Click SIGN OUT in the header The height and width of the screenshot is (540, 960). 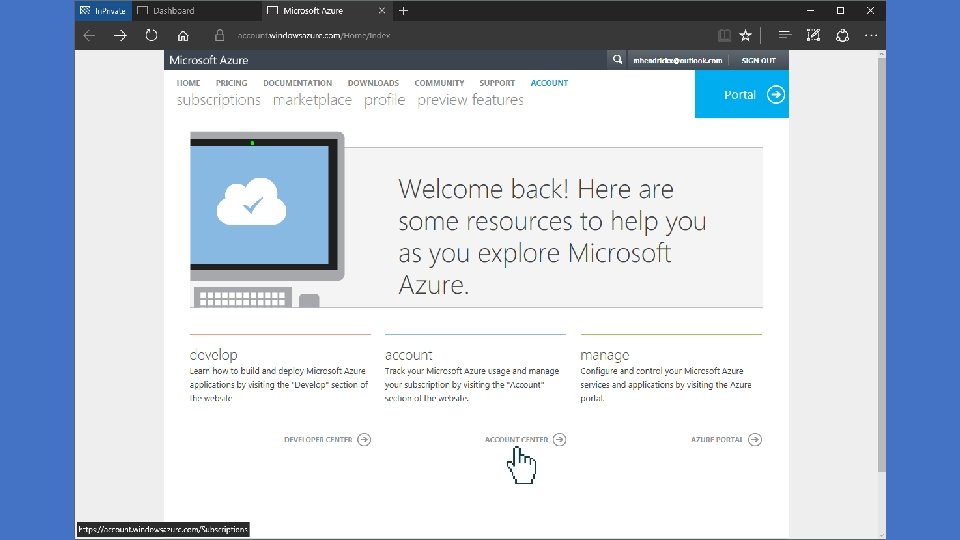tap(759, 60)
